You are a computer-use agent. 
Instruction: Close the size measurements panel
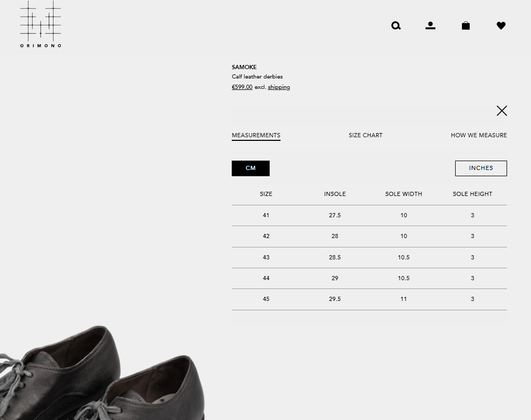coord(501,111)
